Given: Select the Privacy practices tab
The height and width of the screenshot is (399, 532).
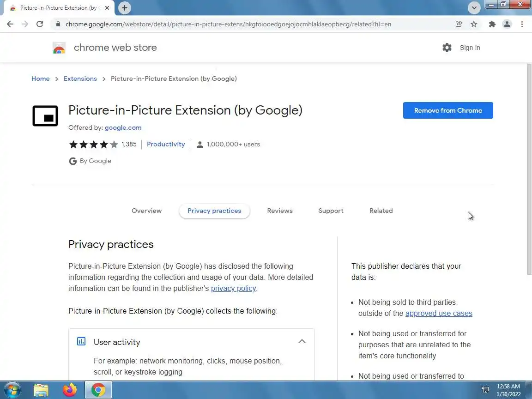Looking at the screenshot, I should (x=214, y=211).
